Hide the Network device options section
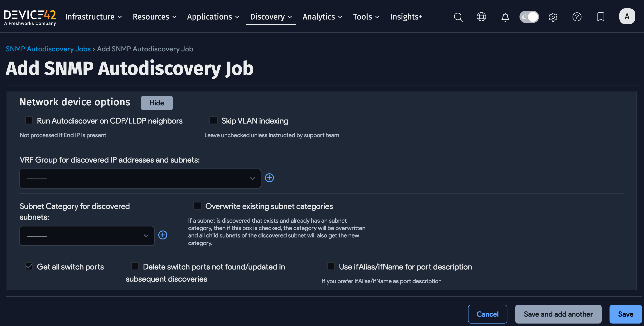The image size is (644, 326). coord(157,103)
